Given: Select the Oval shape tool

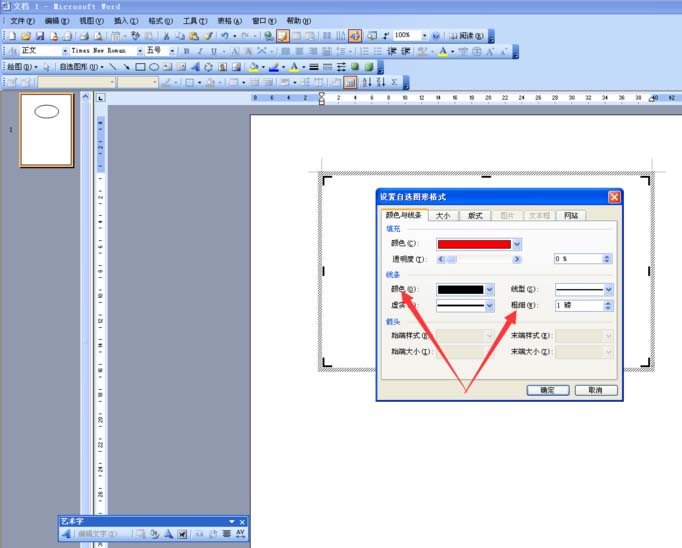Looking at the screenshot, I should coord(154,67).
